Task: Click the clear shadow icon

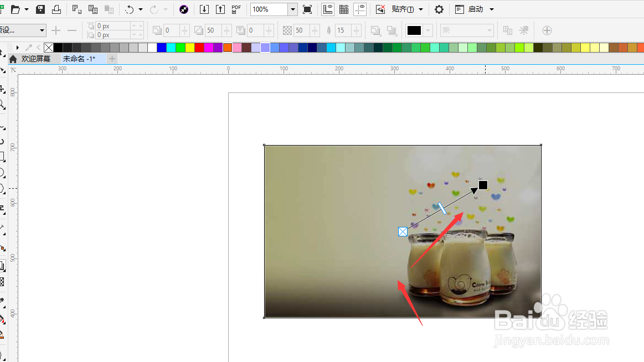Action: [x=524, y=30]
